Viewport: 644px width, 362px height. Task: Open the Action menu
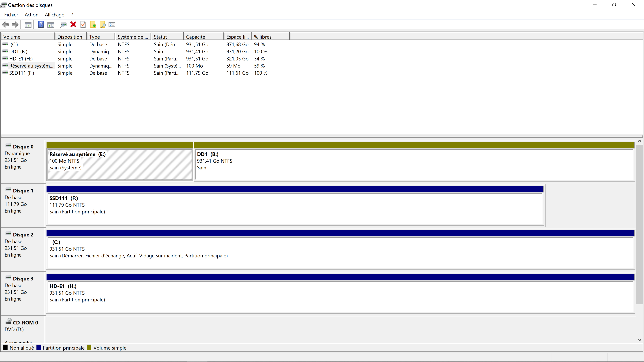(x=31, y=15)
